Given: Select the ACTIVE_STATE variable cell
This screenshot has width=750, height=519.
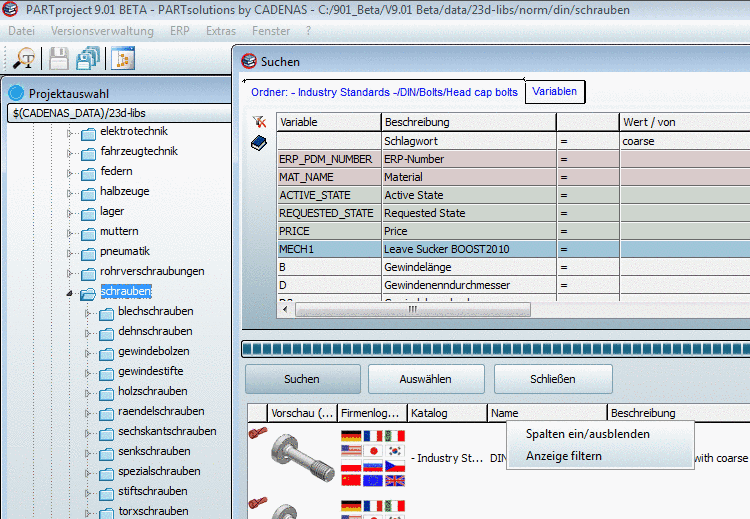Looking at the screenshot, I should click(x=329, y=195).
